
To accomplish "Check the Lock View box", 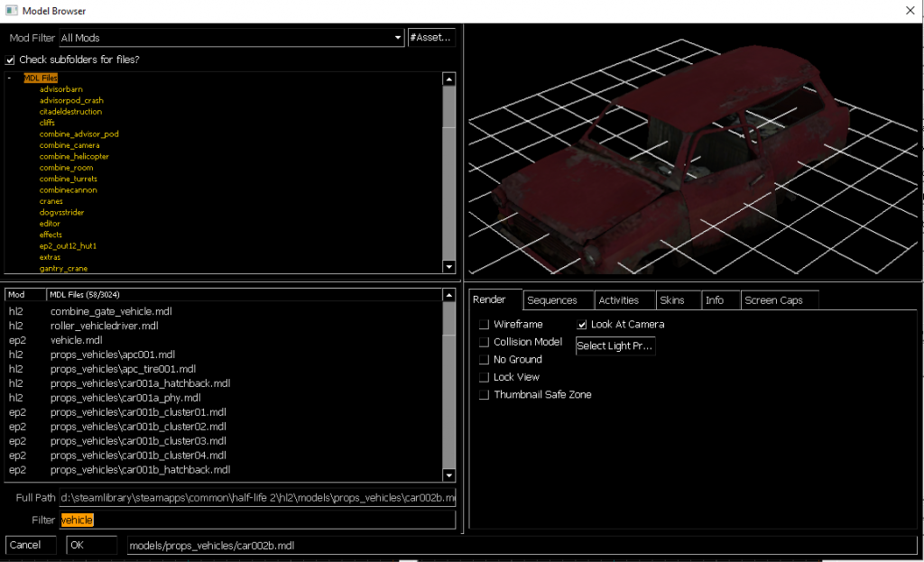I will click(x=485, y=377).
